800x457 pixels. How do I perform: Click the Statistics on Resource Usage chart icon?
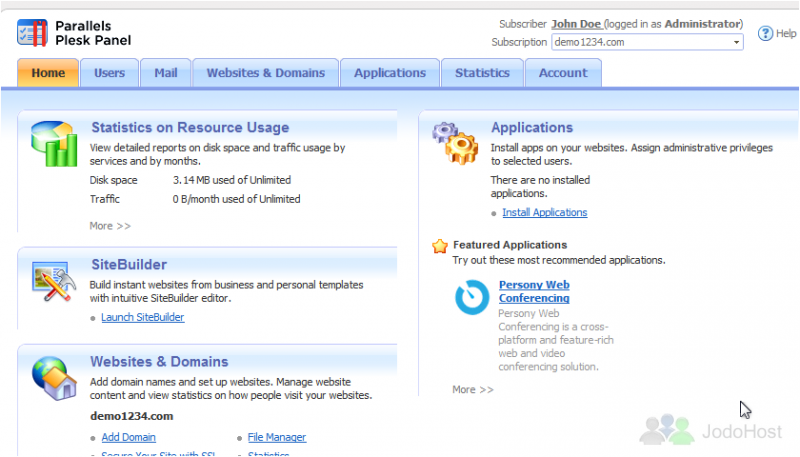pyautogui.click(x=54, y=143)
